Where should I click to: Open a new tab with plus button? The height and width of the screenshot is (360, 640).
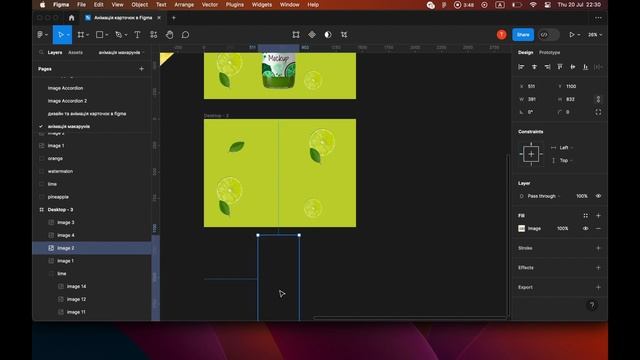click(x=174, y=18)
